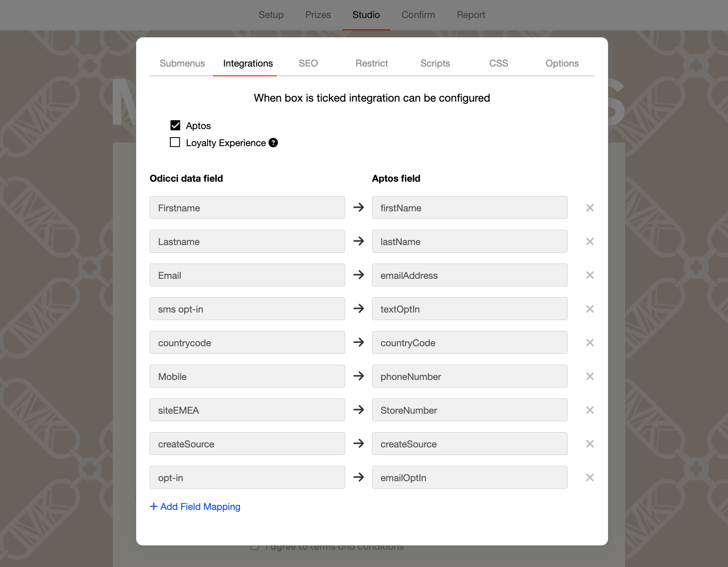Click the Aptos checkbox label text
The width and height of the screenshot is (728, 567).
pyautogui.click(x=198, y=126)
